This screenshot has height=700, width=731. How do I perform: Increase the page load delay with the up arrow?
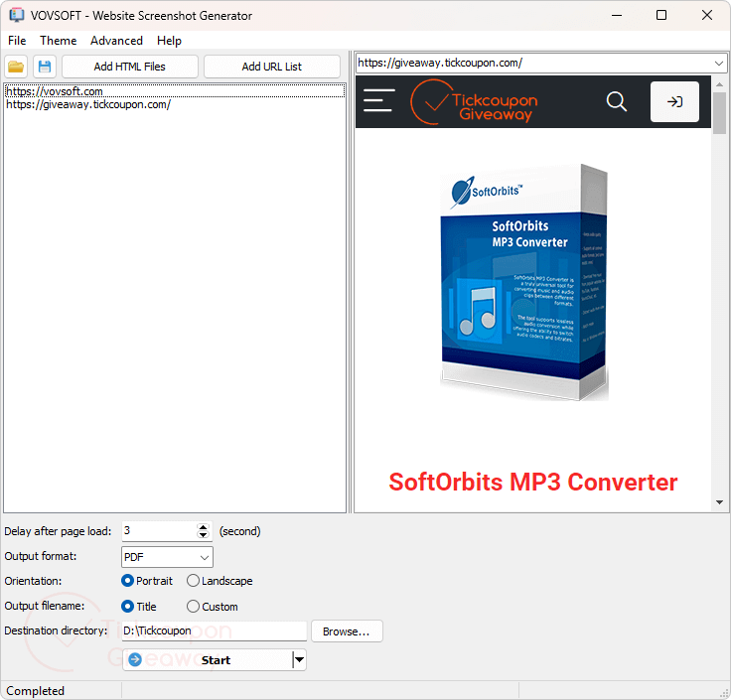click(203, 527)
